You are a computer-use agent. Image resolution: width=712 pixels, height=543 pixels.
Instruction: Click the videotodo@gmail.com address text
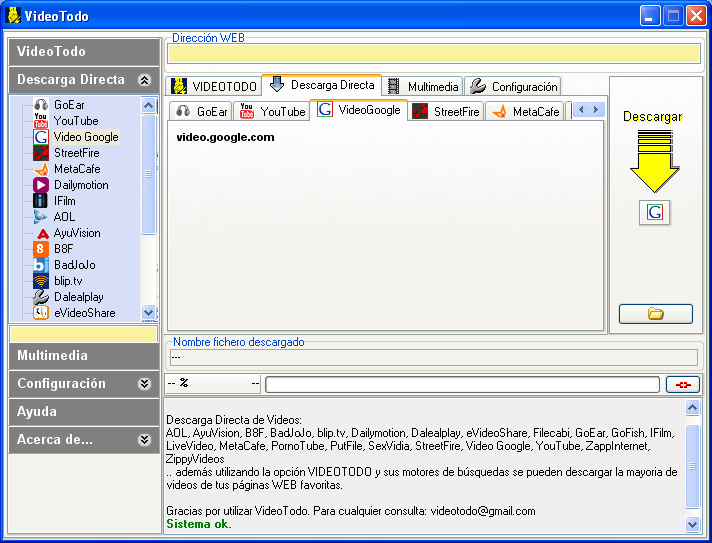(x=483, y=511)
